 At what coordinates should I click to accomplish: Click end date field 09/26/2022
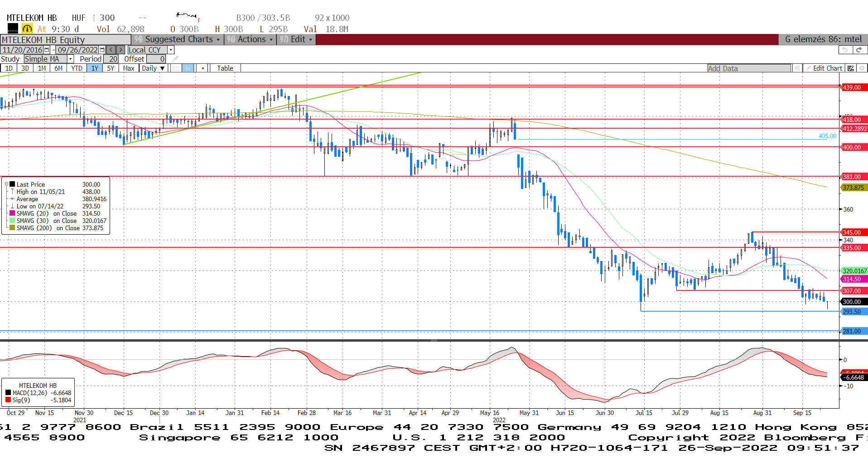77,50
